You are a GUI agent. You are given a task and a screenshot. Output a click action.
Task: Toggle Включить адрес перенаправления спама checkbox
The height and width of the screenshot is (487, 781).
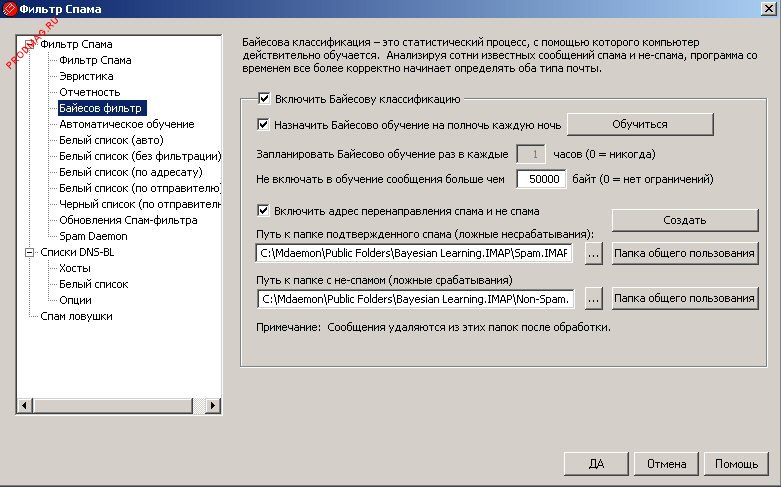(264, 211)
